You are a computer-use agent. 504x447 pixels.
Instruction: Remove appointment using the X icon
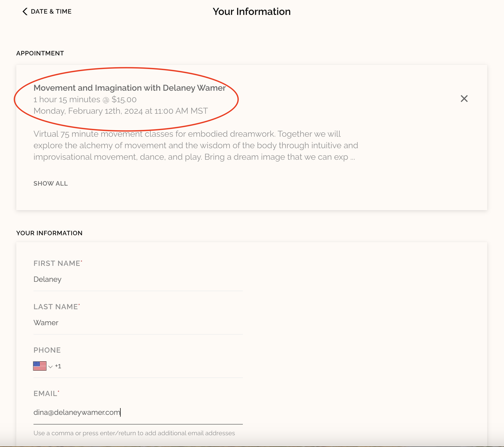[x=464, y=99]
